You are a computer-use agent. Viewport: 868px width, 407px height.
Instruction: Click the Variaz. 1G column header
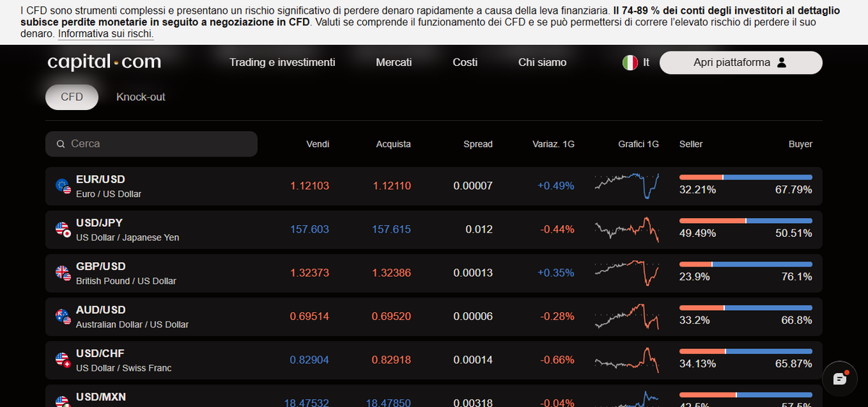(x=553, y=144)
